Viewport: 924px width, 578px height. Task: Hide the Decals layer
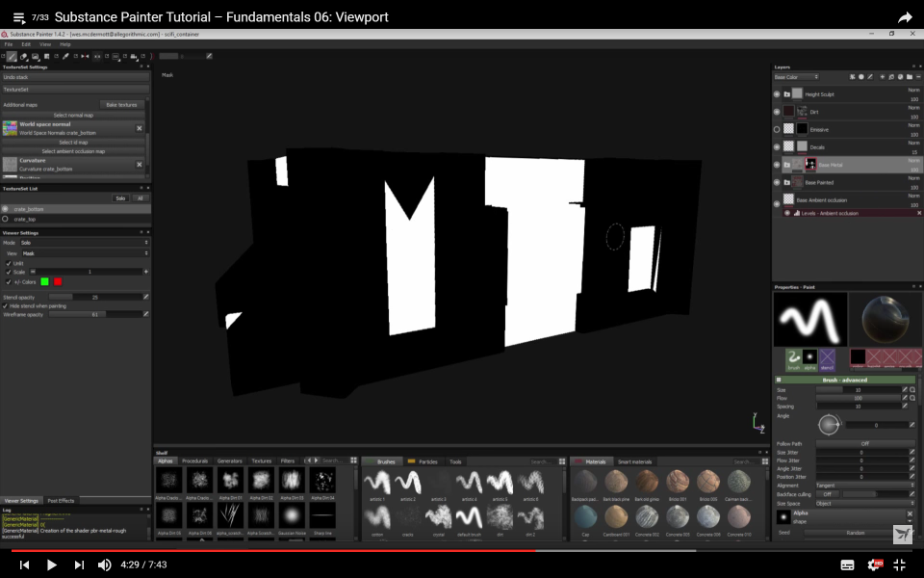[x=777, y=146]
